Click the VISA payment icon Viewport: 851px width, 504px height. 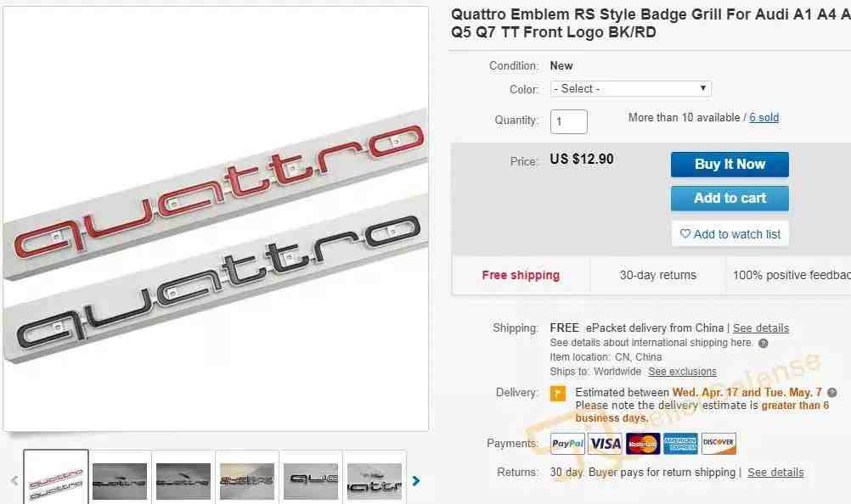[606, 444]
